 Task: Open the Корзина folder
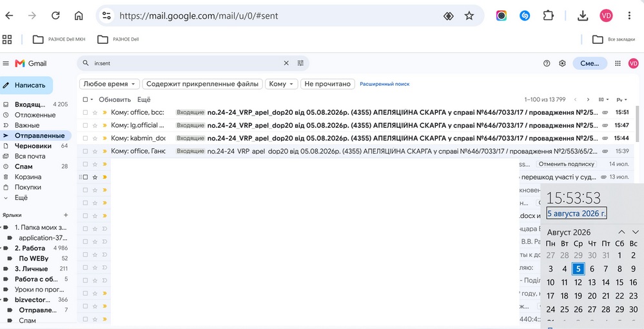point(28,177)
